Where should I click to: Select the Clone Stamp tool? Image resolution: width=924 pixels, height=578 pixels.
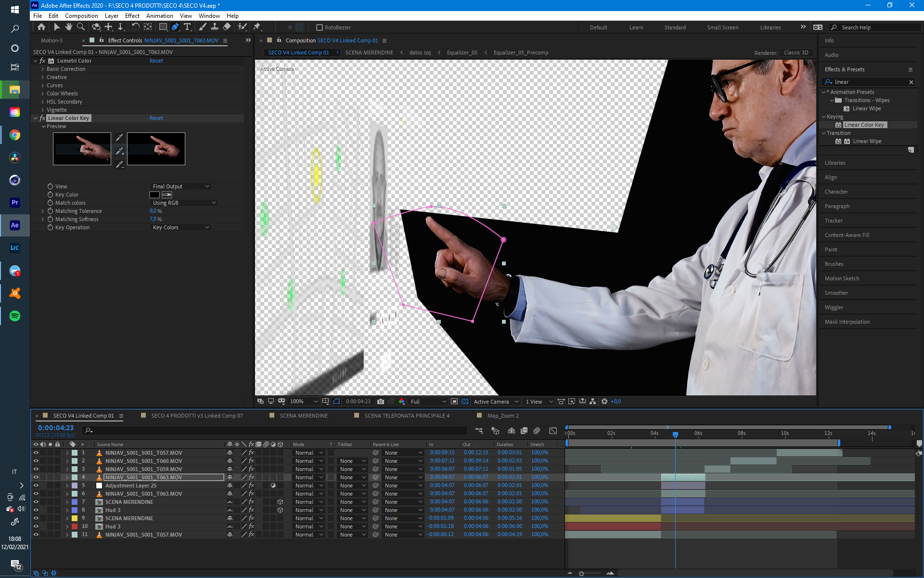215,27
